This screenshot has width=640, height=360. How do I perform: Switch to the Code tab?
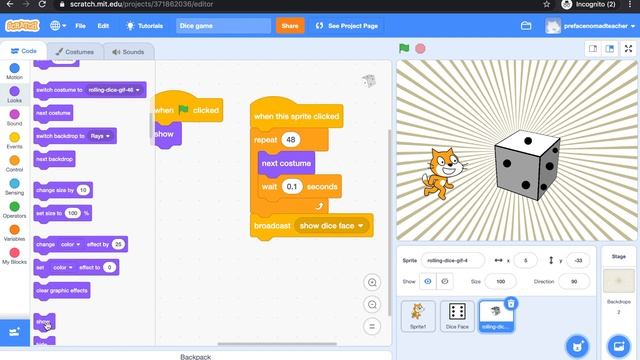point(24,51)
